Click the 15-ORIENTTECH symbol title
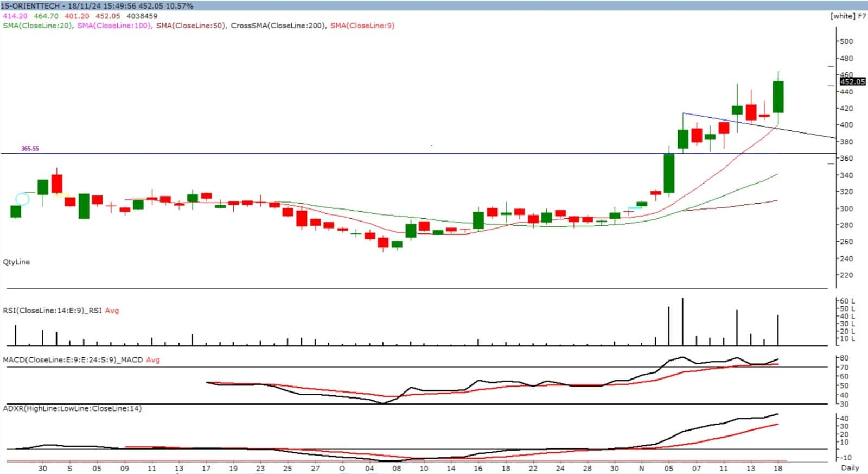 (x=30, y=6)
